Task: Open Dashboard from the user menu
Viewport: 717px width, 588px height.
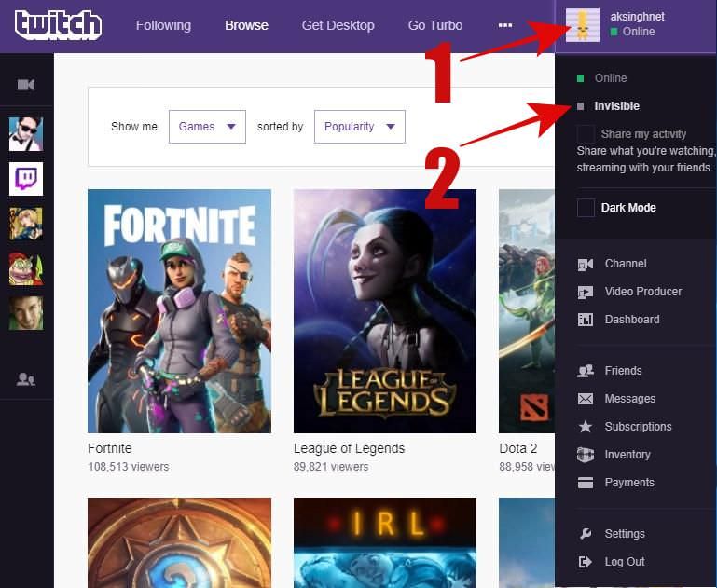Action: pos(632,320)
